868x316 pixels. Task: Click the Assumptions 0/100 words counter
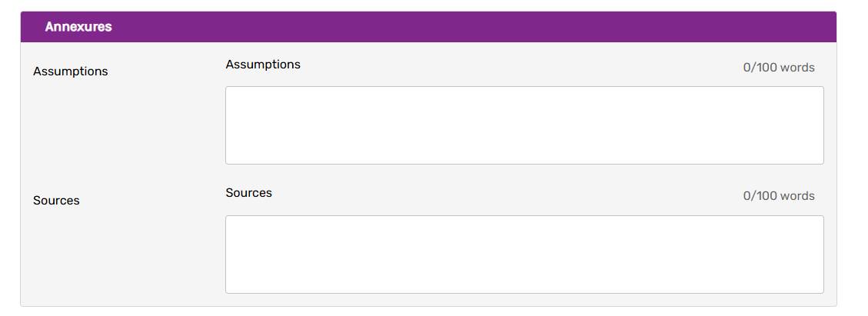pos(779,68)
